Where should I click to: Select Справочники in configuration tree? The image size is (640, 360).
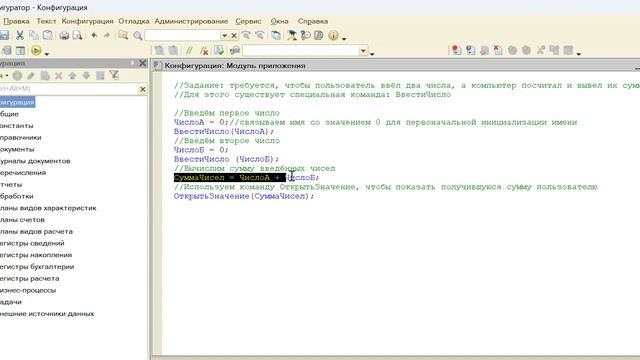[20, 138]
